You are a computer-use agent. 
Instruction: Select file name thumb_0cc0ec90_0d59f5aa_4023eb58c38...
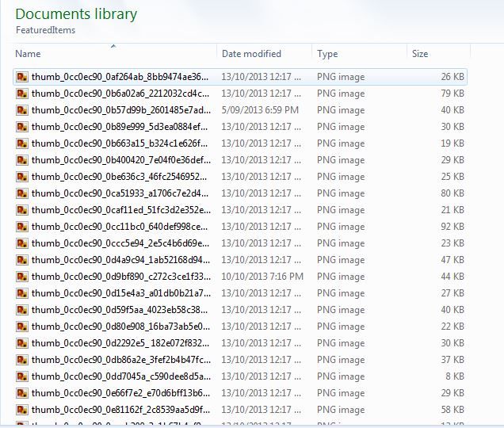click(x=120, y=310)
